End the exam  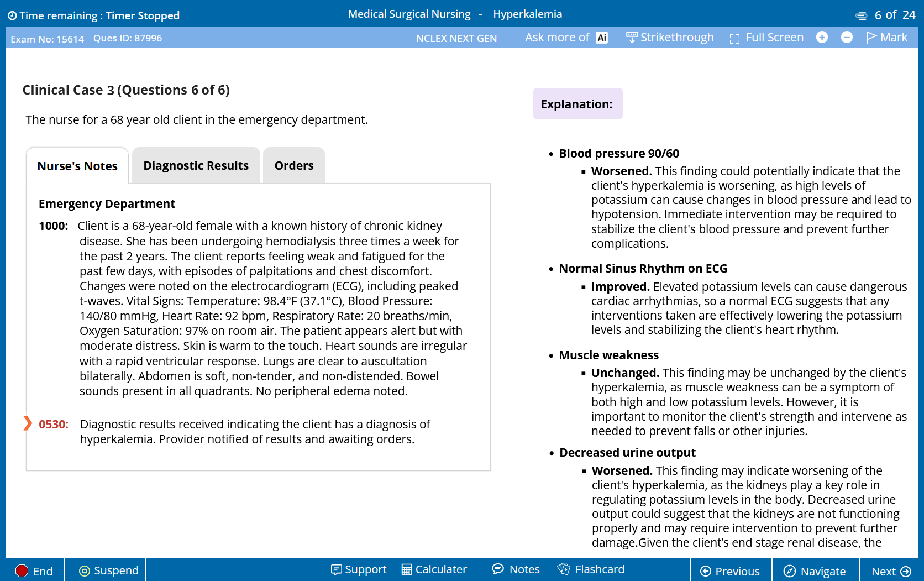[34, 571]
